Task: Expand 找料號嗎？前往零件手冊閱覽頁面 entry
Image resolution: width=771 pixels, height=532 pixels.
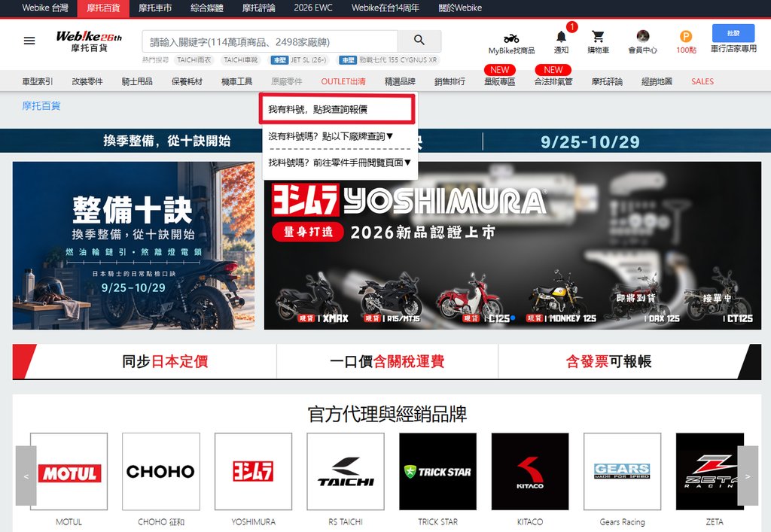Action: 340,163
